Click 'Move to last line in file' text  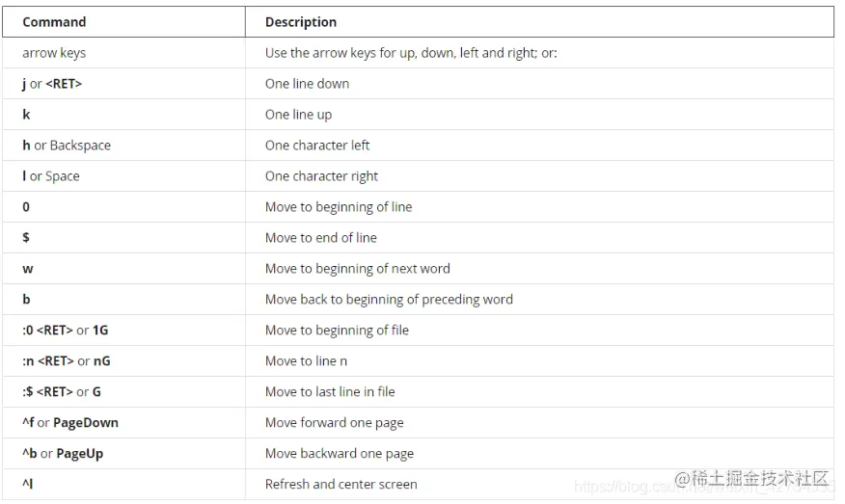330,391
